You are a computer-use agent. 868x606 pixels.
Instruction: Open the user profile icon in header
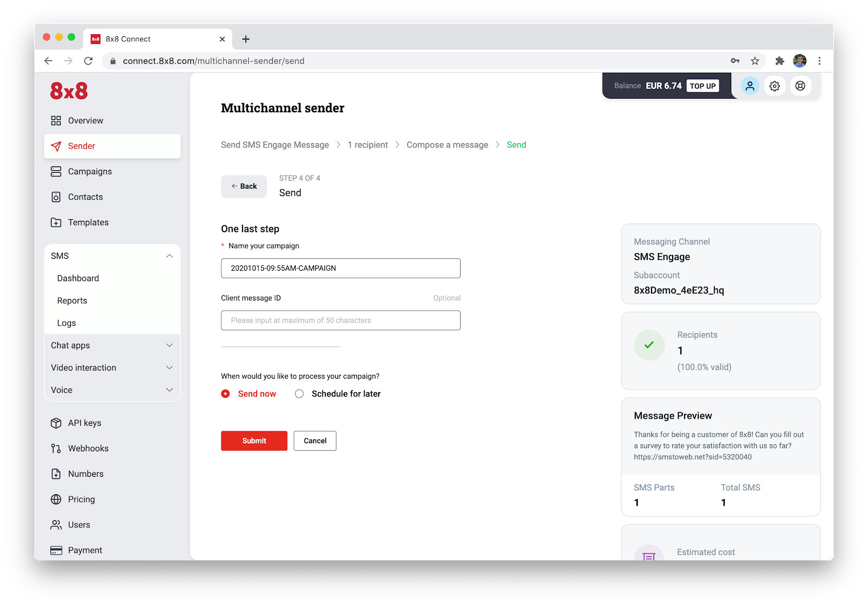click(750, 86)
